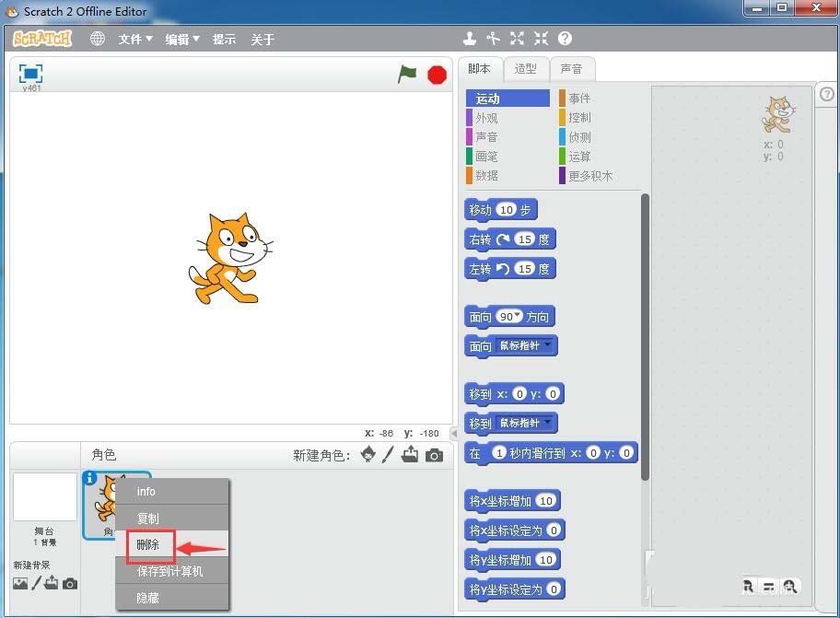Click the 将y坐标增加 block
The height and width of the screenshot is (618, 840).
click(512, 560)
